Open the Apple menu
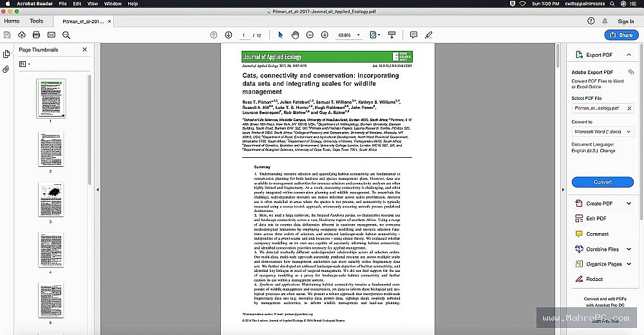The image size is (644, 335). click(x=7, y=4)
